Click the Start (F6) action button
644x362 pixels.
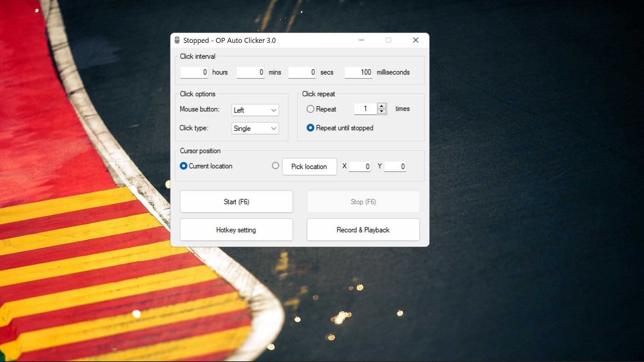236,201
